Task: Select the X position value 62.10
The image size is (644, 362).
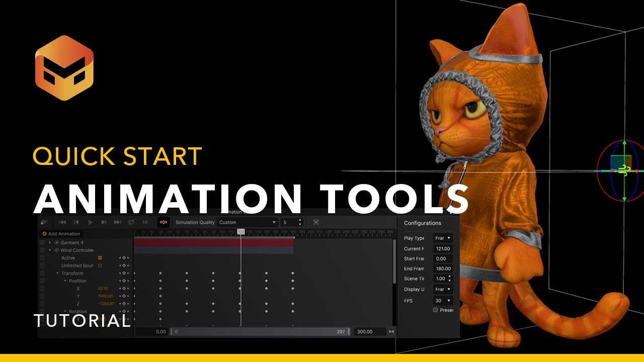Action: tap(103, 289)
